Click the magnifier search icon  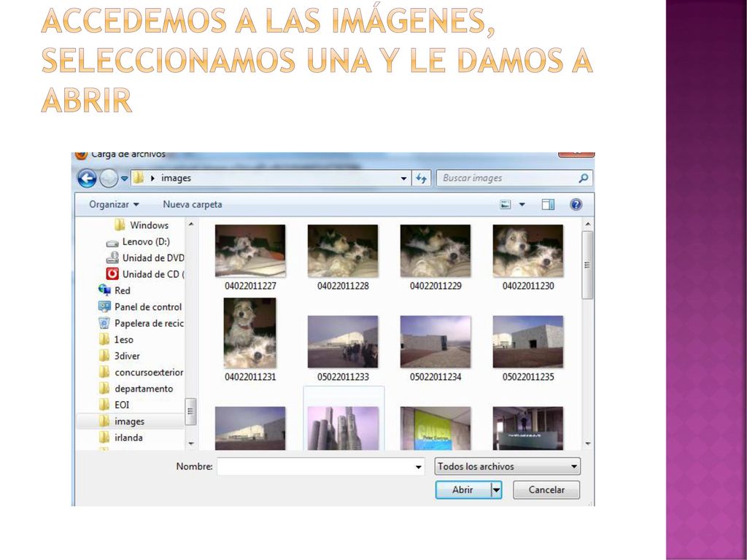pos(583,178)
